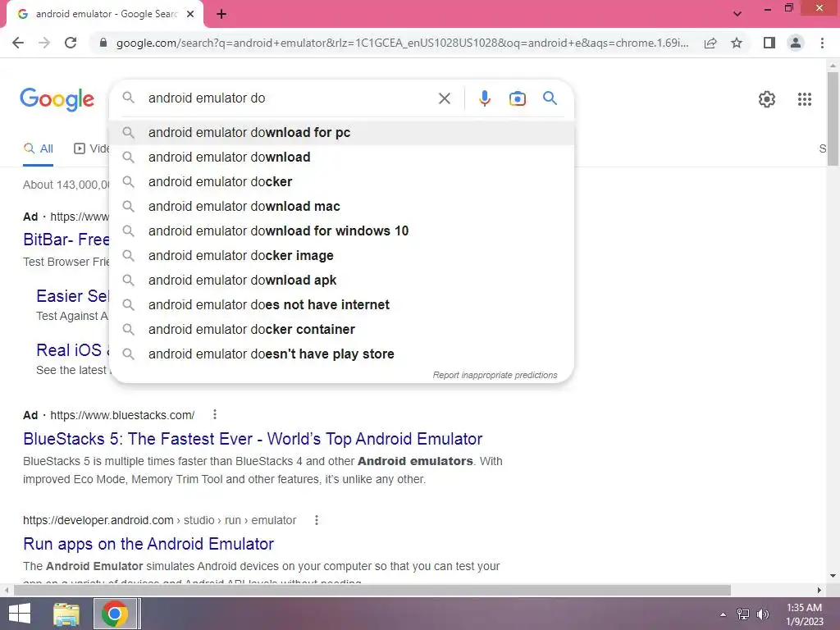Open the Chrome profile menu

point(796,43)
